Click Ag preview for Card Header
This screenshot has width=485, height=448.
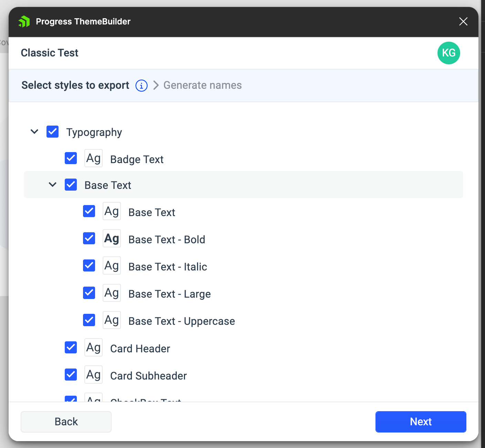pos(94,348)
